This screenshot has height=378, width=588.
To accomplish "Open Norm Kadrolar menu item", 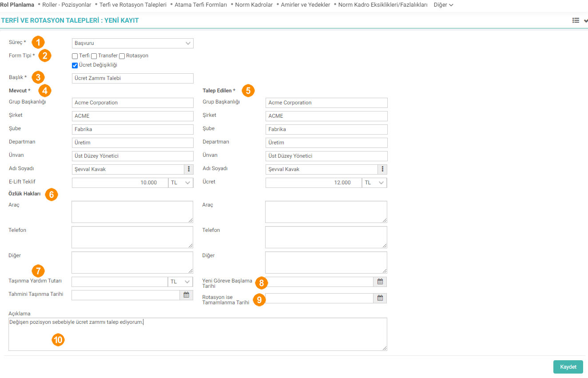I will click(254, 5).
